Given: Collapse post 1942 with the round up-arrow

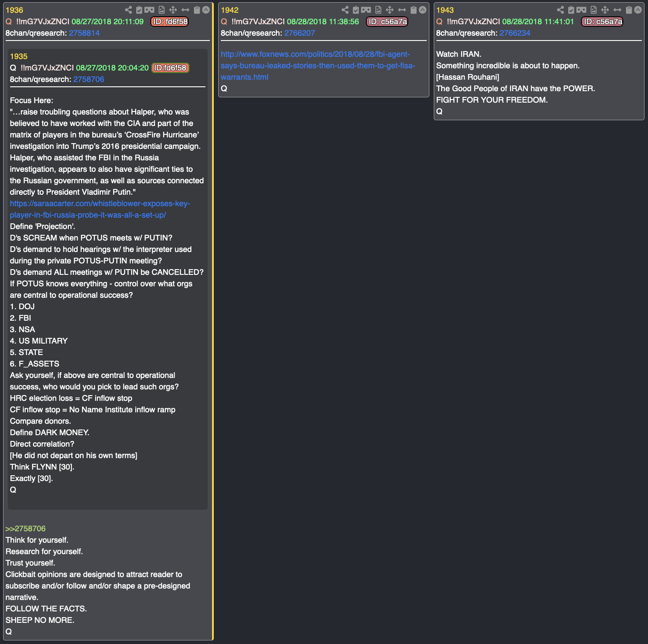Looking at the screenshot, I should click(x=423, y=10).
